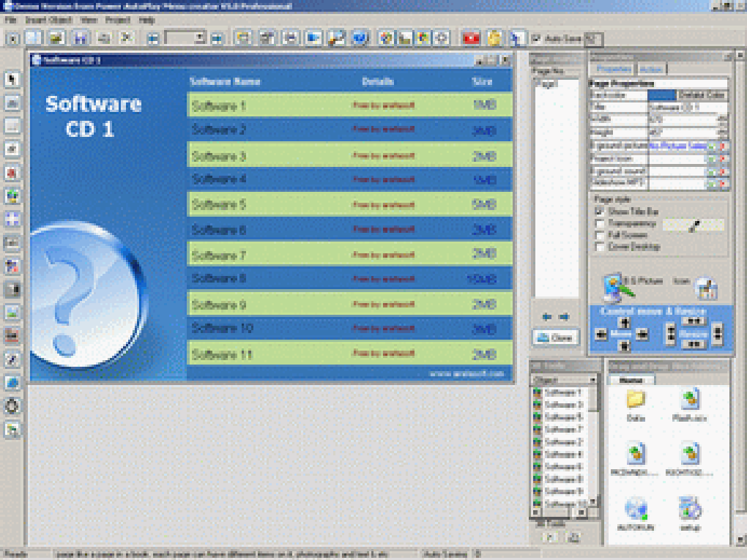Select the Flash.ocx file

(689, 406)
